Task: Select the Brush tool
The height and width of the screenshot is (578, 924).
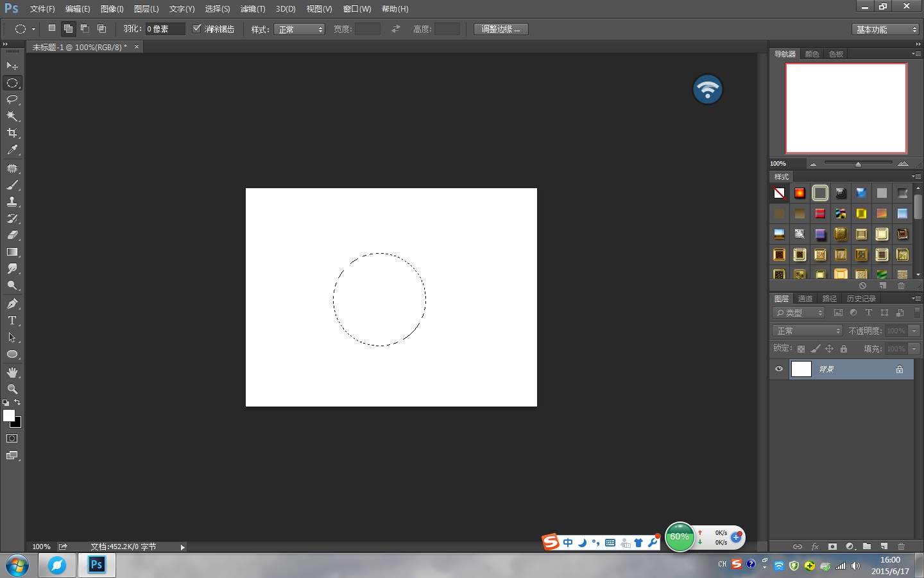Action: (12, 185)
